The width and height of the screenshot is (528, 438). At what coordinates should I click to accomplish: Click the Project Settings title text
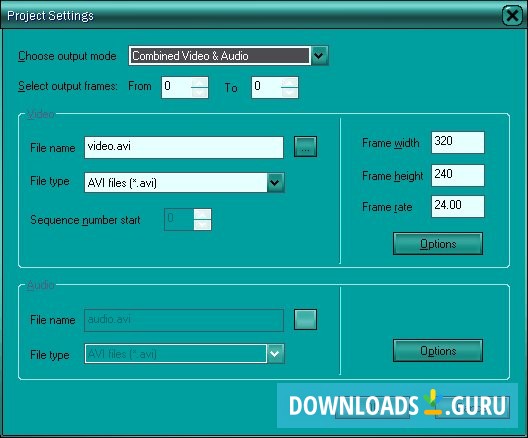(50, 16)
